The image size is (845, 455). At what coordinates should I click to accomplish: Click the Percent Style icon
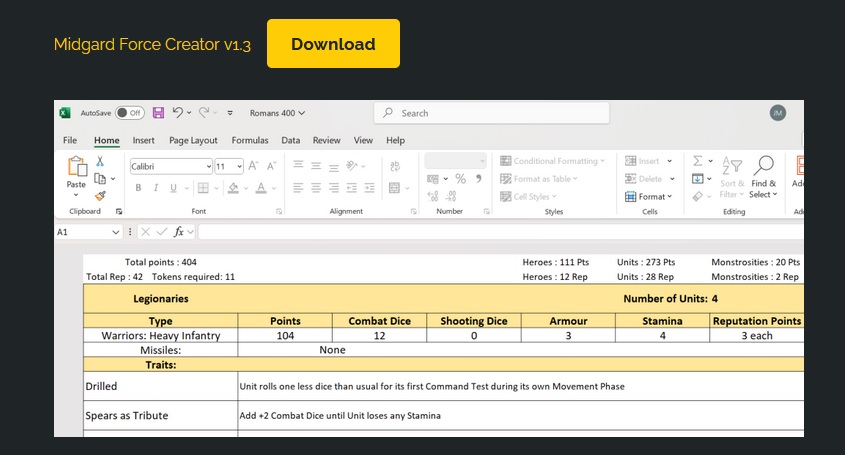pos(460,178)
